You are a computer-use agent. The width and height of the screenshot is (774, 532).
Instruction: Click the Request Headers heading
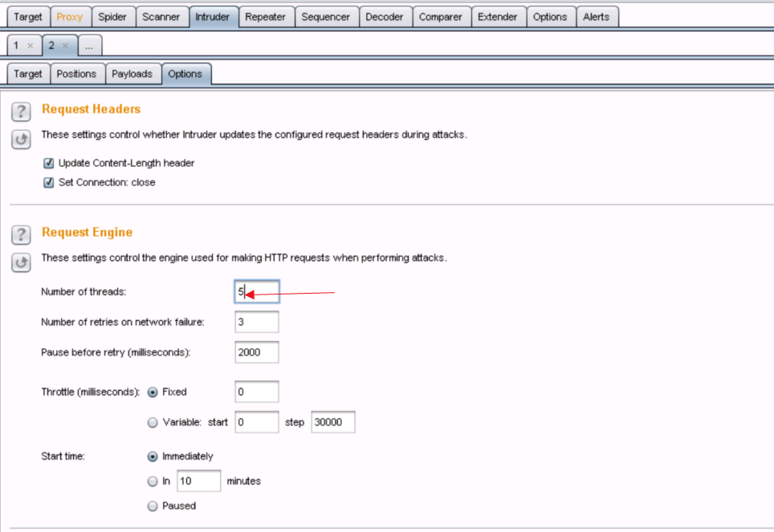(92, 109)
